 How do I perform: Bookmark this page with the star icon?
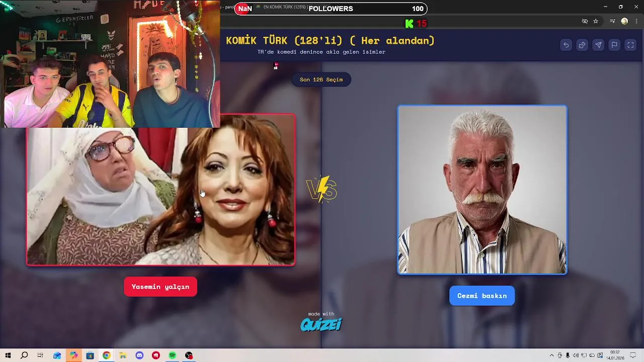[x=596, y=21]
